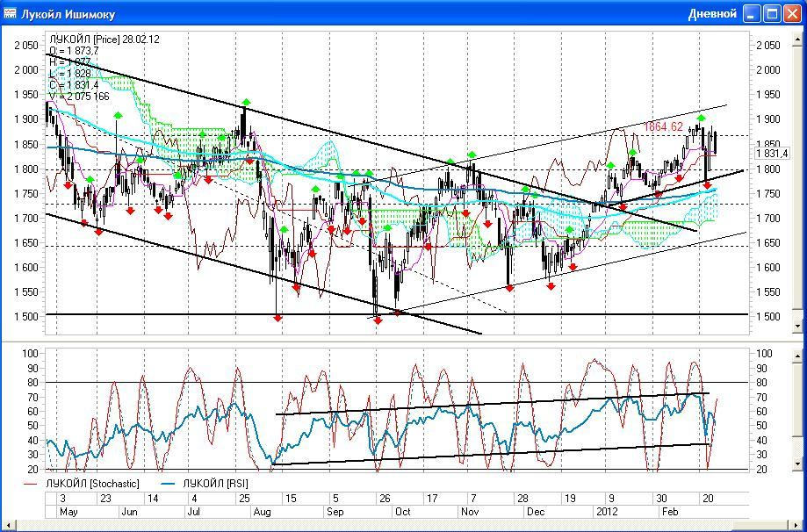Minimize the Лукойл Ишимоку window
The height and width of the screenshot is (532, 807).
click(x=752, y=14)
